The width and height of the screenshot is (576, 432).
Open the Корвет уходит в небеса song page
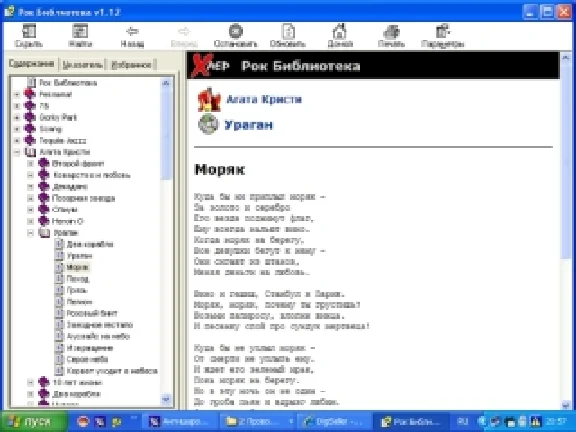tap(112, 371)
